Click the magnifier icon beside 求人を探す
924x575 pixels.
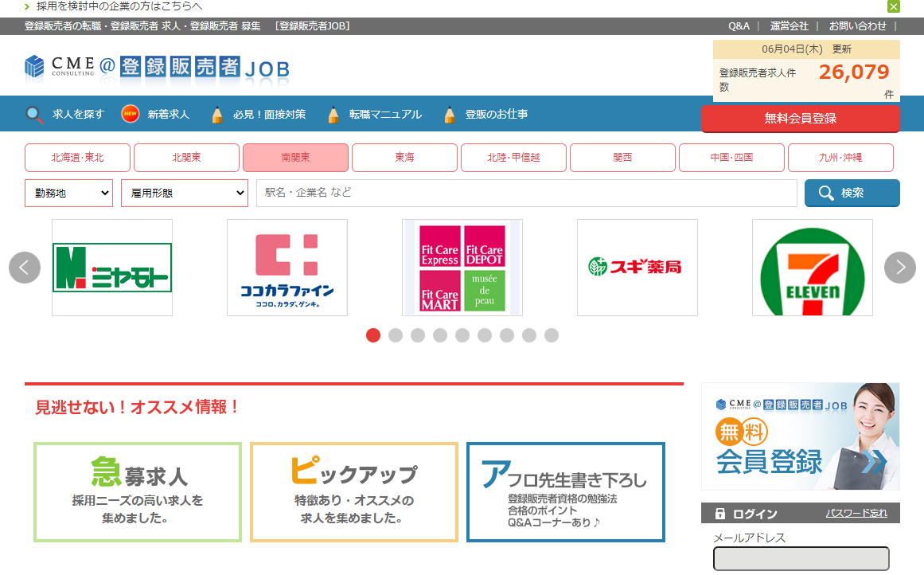34,115
